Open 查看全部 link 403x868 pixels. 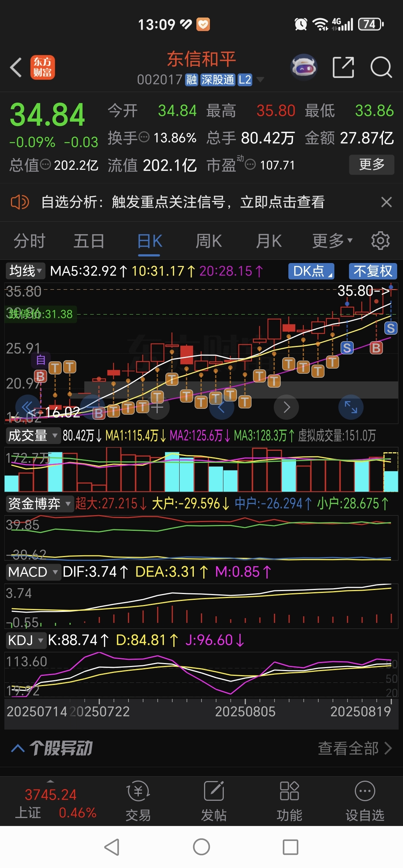click(x=355, y=748)
